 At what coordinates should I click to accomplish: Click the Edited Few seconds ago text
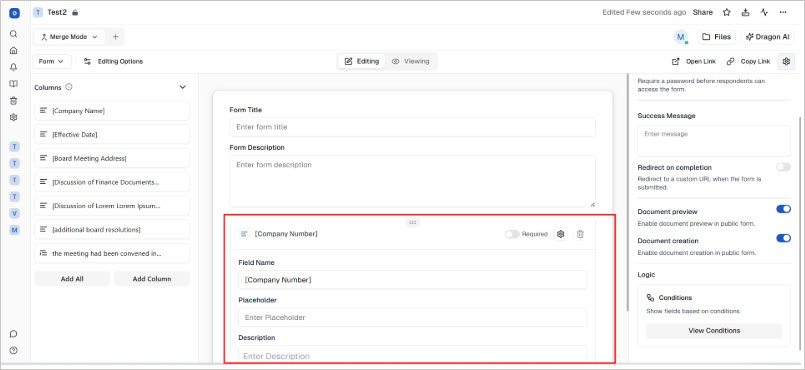[x=644, y=12]
